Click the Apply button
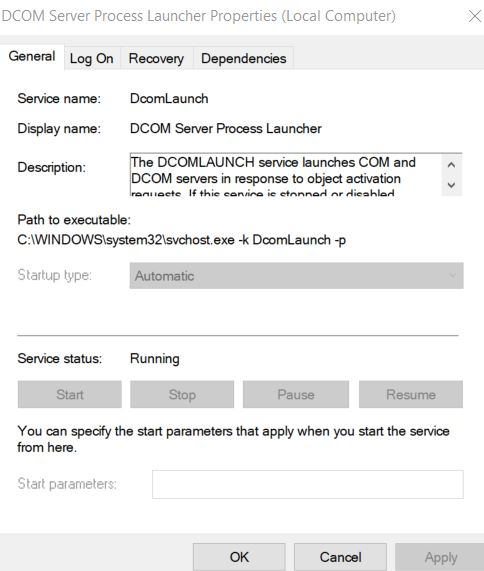Viewport: 484px width, 571px height. pos(441,557)
